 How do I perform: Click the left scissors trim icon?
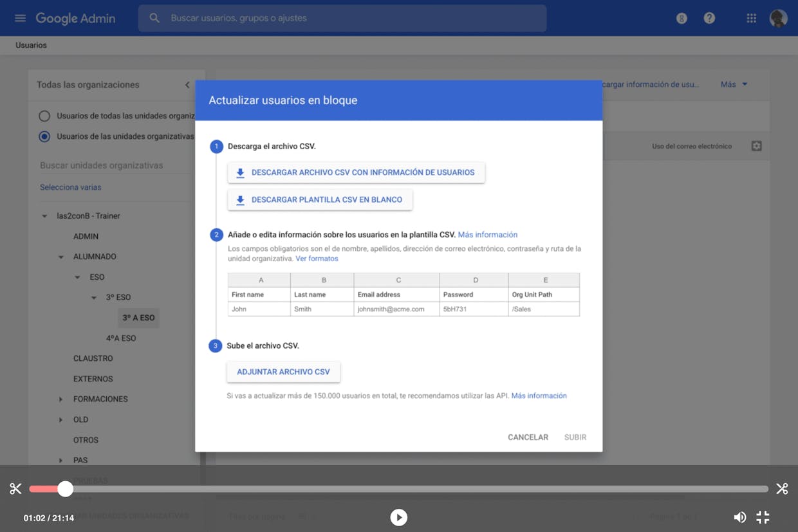15,489
